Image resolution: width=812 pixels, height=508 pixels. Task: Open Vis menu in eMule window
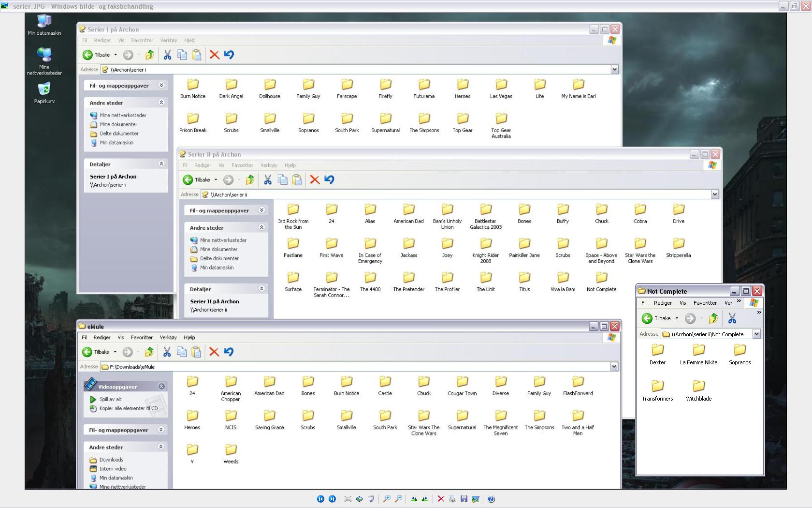pos(121,337)
